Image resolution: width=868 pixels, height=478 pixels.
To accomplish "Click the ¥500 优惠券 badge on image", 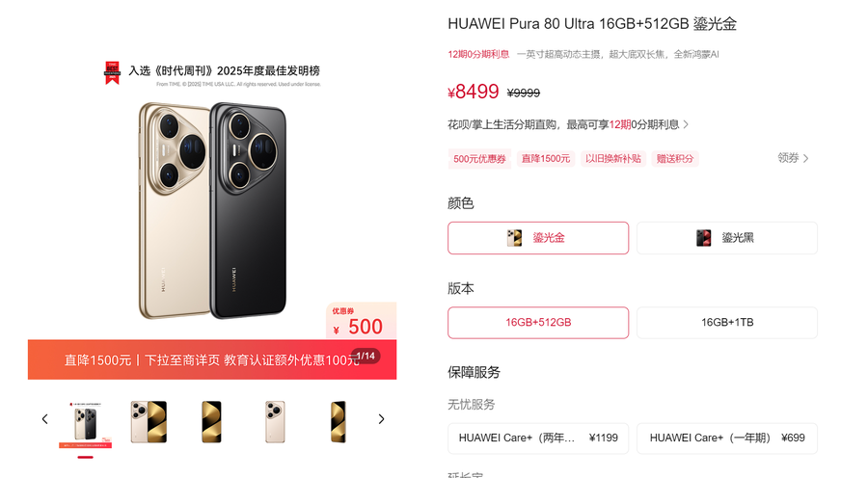I will point(361,321).
